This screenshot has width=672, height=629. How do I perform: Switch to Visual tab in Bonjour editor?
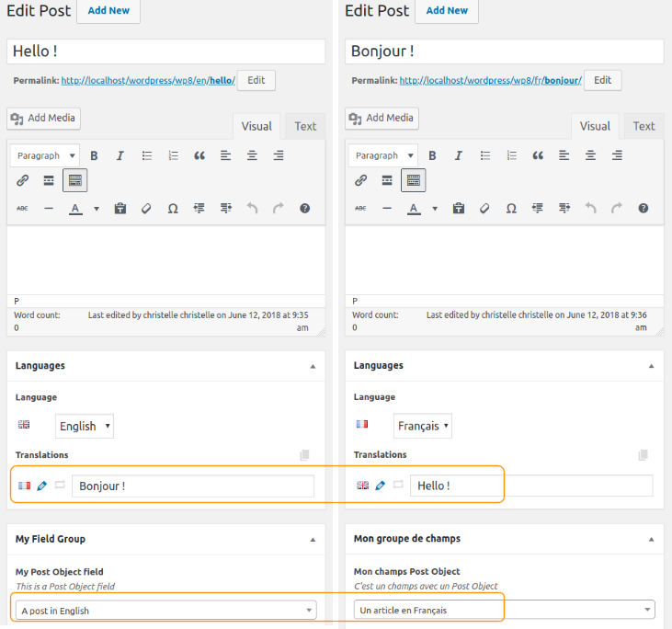click(595, 126)
